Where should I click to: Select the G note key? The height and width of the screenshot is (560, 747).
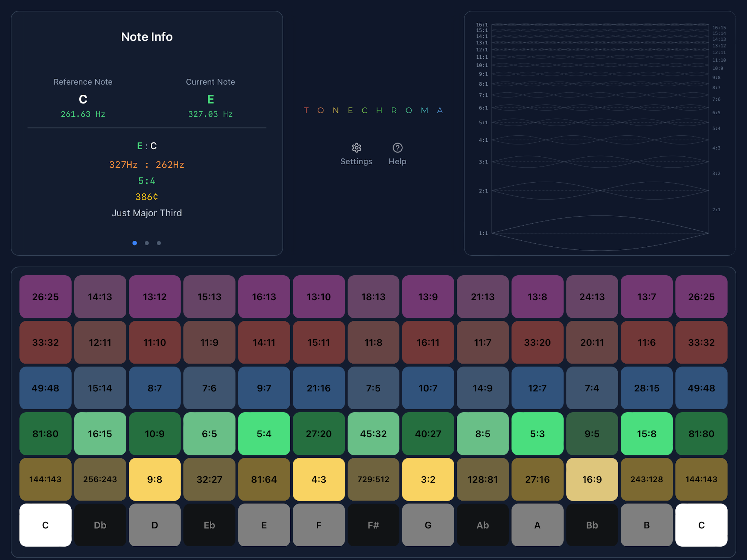click(428, 525)
